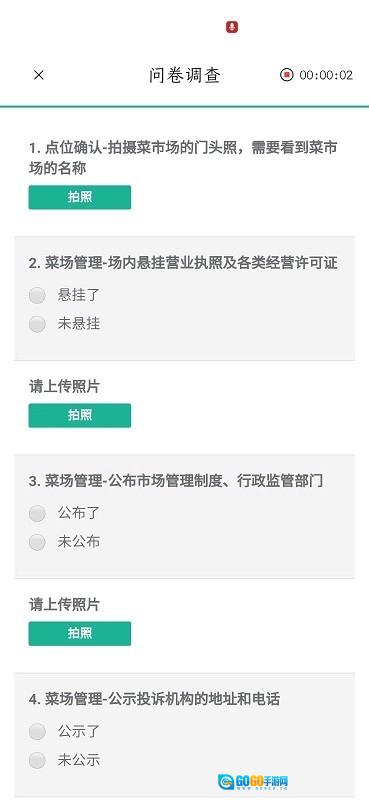Close the survey with the X icon
The image size is (369, 800).
point(39,75)
